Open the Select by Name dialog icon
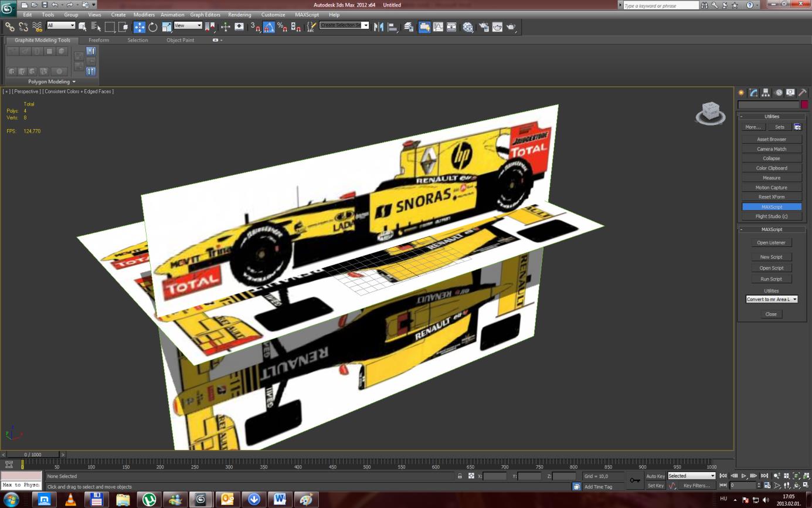The height and width of the screenshot is (508, 812). pyautogui.click(x=96, y=26)
